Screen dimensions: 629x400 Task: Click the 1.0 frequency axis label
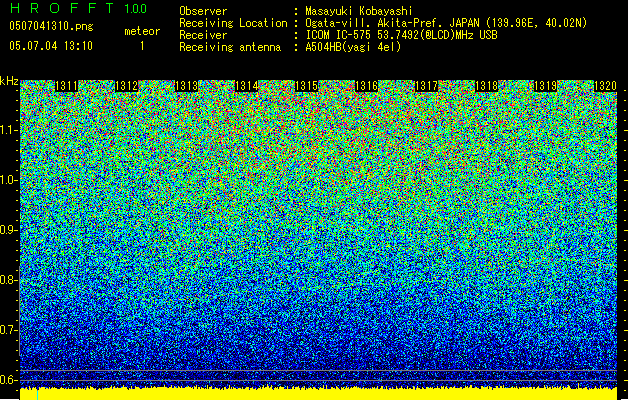pyautogui.click(x=9, y=180)
